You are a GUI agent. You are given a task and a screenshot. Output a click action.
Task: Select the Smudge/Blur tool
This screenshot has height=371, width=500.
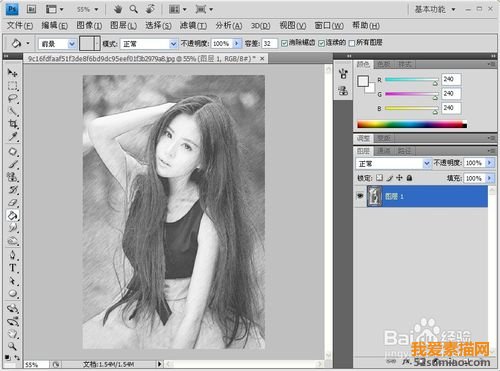click(x=13, y=228)
